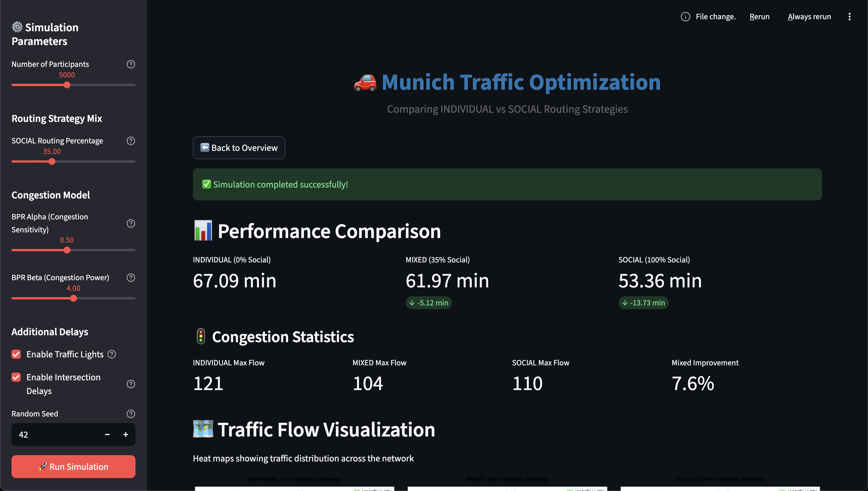Screen dimensions: 868x491
Task: Click help icon beside SOCIAL Routing Percentage
Action: [131, 141]
